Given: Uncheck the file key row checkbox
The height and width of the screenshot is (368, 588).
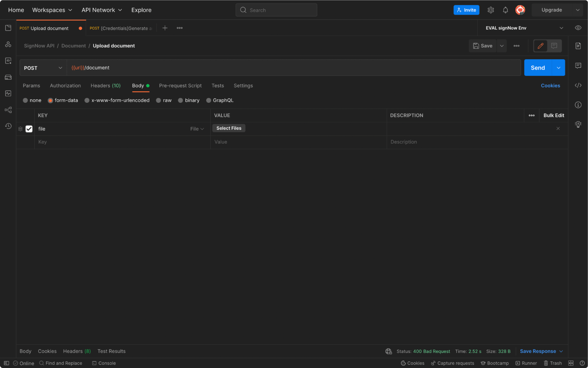Looking at the screenshot, I should [x=29, y=128].
